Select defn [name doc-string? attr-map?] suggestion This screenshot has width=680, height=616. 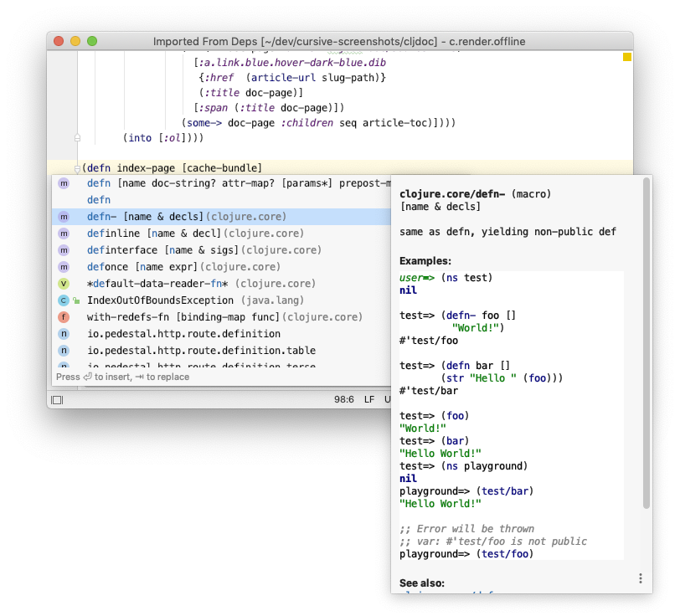coord(221,183)
